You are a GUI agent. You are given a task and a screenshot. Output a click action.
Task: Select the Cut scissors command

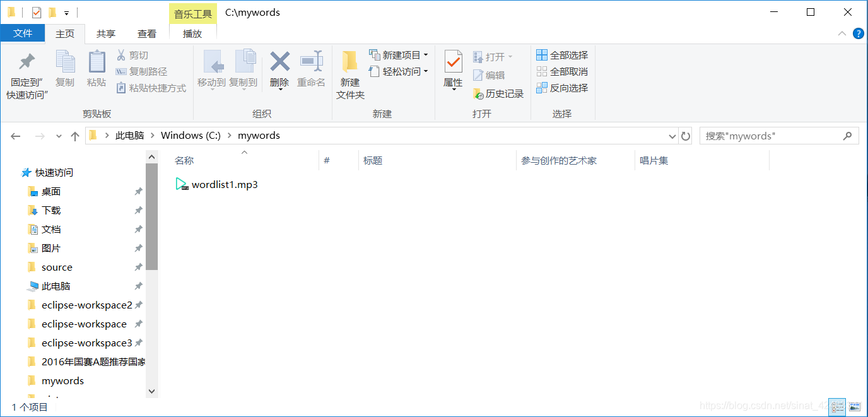tap(132, 56)
